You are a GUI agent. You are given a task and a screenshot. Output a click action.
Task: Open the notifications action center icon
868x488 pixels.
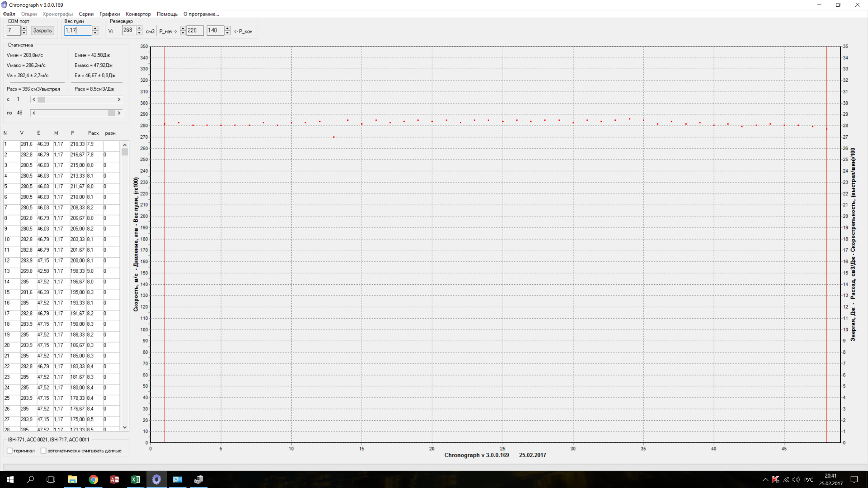point(854,479)
